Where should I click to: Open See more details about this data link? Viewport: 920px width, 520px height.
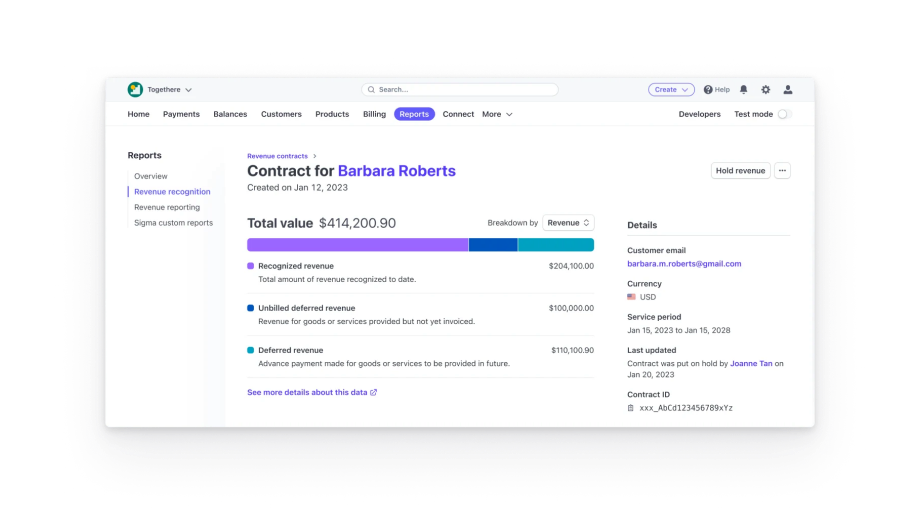tap(311, 392)
